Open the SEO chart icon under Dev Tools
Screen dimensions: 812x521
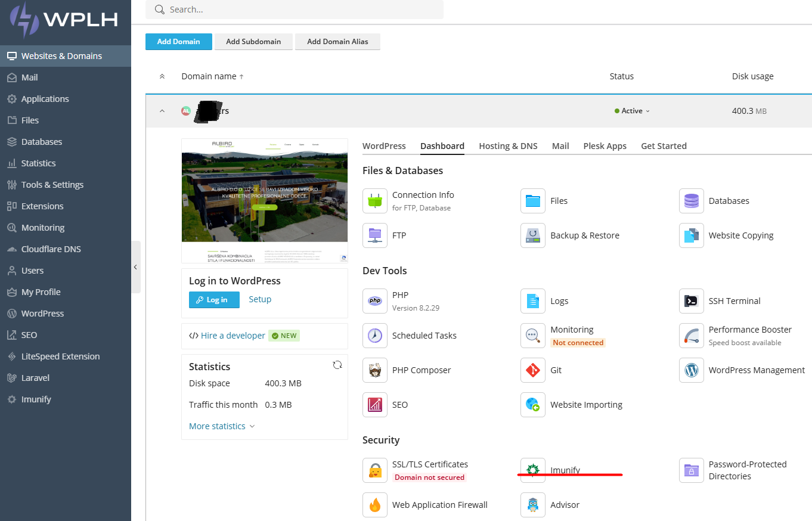[375, 405]
